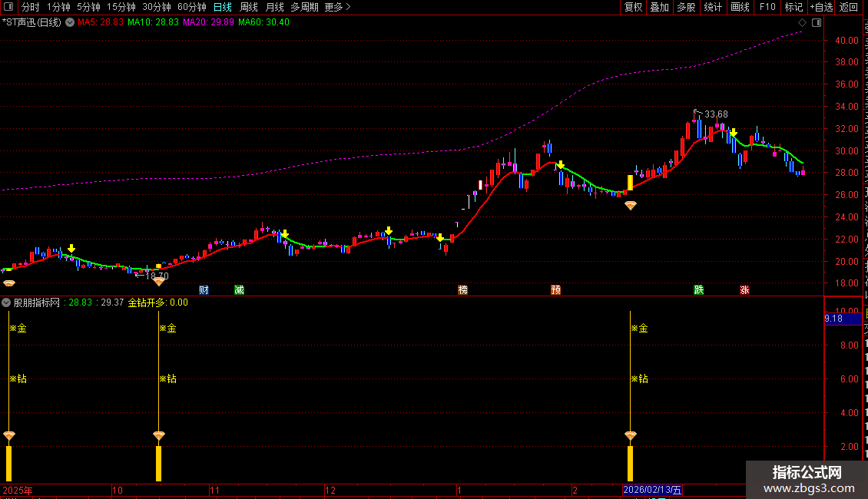868x499 pixels.
Task: Open the 统计 statistics tool
Action: [x=713, y=7]
